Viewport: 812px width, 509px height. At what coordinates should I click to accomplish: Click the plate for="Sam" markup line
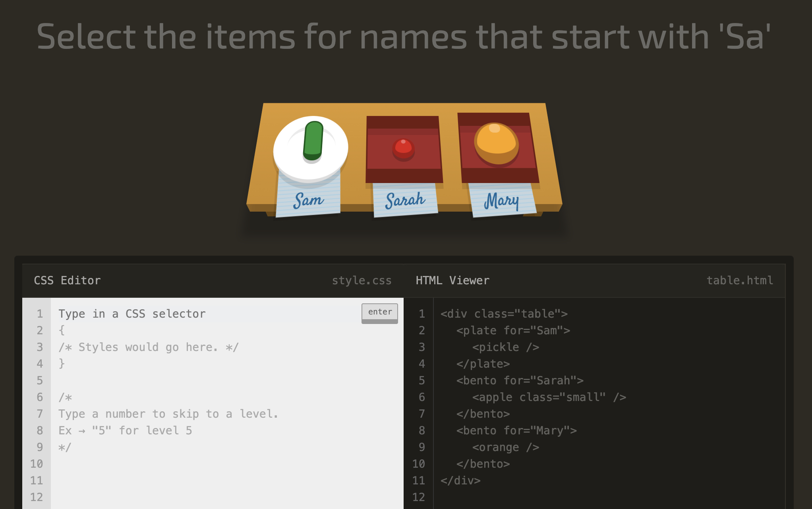click(513, 330)
